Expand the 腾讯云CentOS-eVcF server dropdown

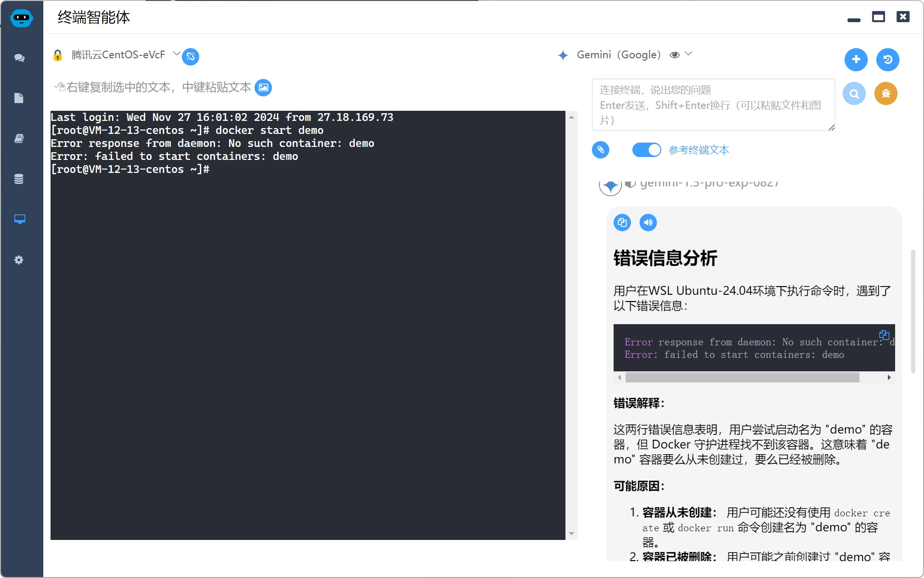coord(176,53)
